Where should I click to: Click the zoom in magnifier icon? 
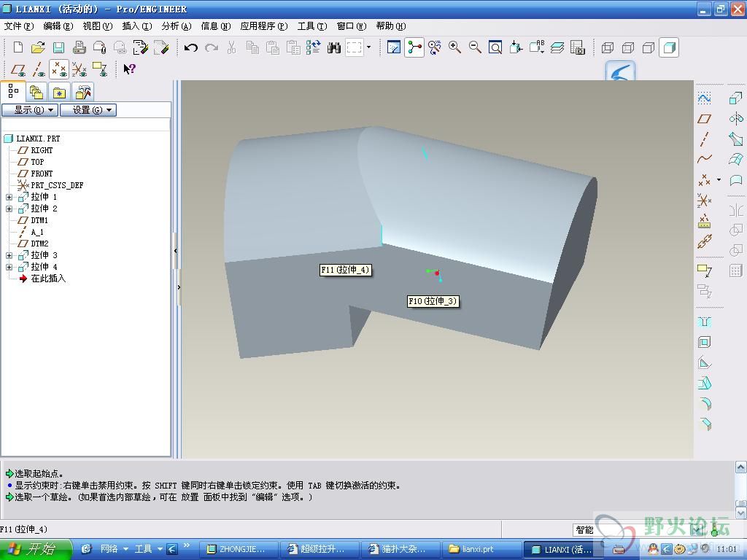coord(455,47)
